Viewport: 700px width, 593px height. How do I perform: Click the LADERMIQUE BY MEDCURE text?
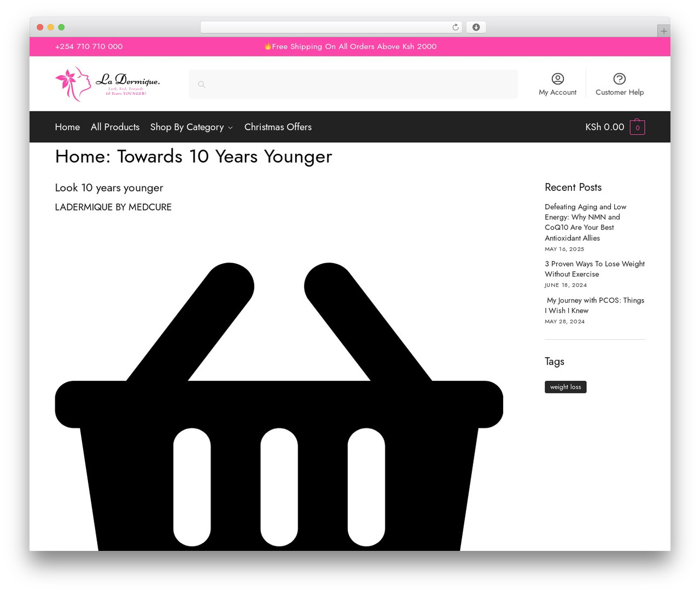click(113, 207)
